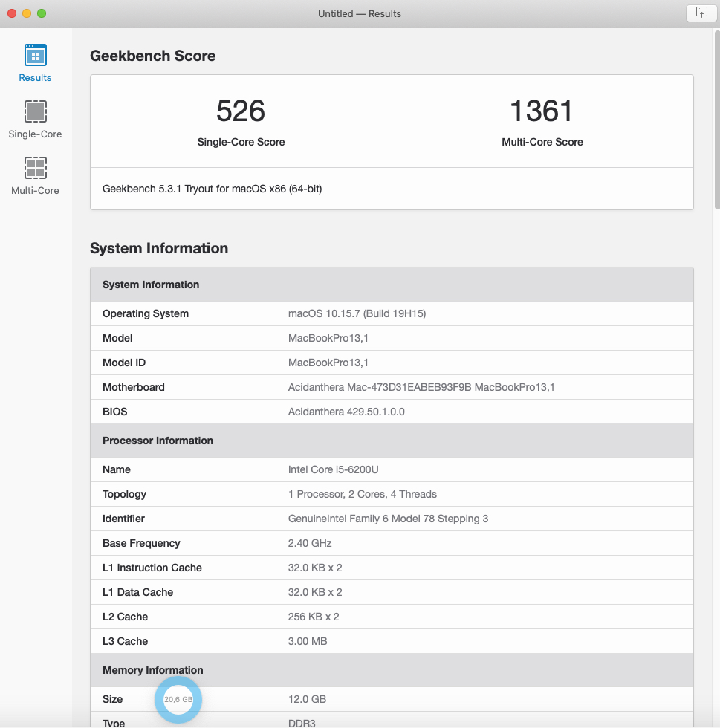Close the window with the red button

click(x=12, y=13)
